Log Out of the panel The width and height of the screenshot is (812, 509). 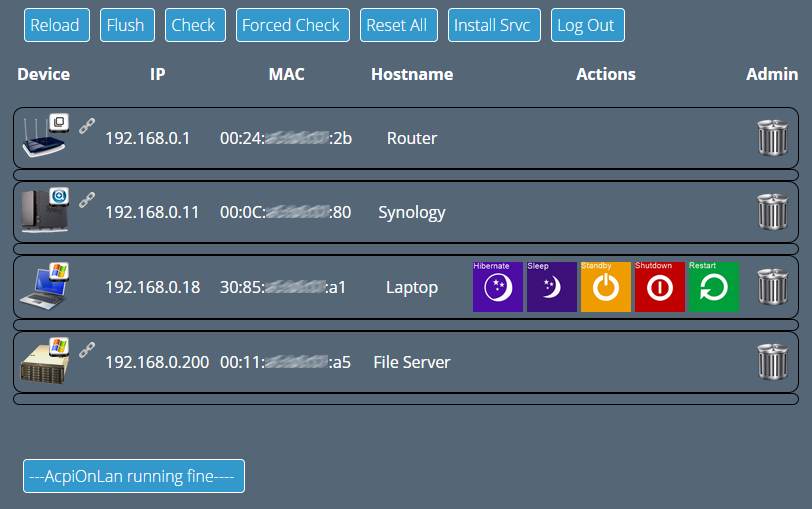[x=588, y=25]
